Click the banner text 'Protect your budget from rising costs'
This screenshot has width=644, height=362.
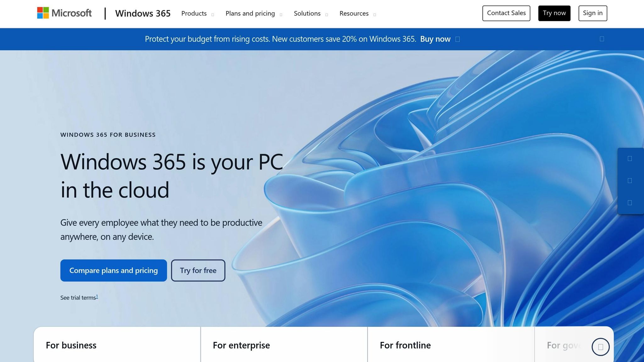click(207, 39)
